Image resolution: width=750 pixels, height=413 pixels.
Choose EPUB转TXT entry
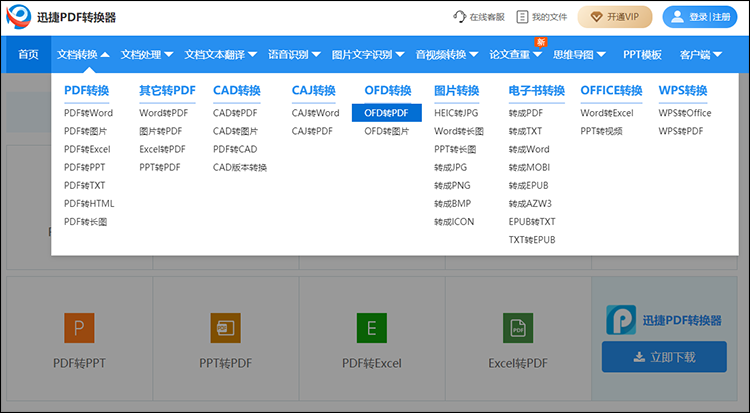pos(532,222)
